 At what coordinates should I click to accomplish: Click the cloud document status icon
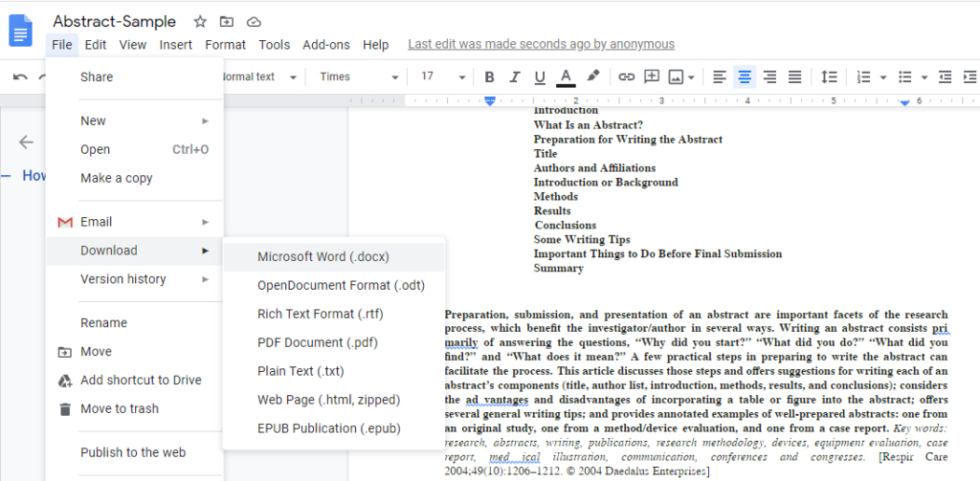tap(253, 22)
